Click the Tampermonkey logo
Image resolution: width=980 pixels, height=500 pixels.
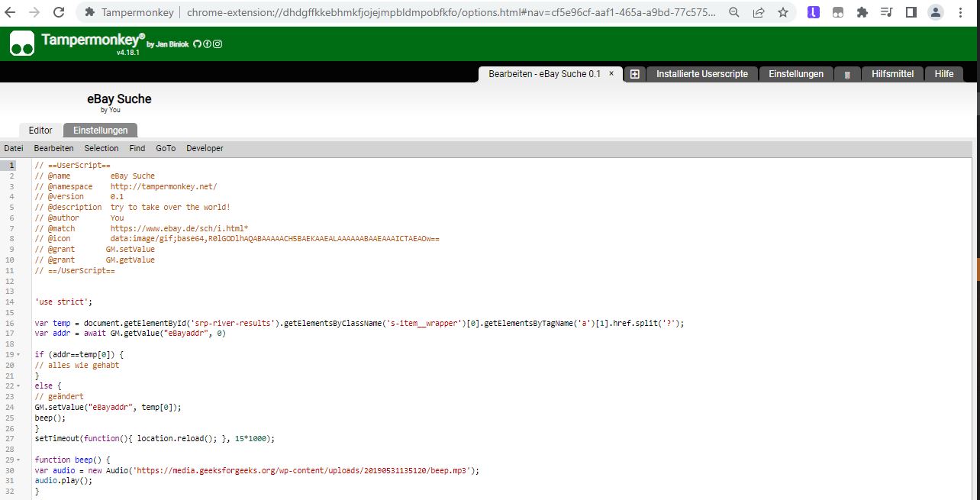click(22, 44)
